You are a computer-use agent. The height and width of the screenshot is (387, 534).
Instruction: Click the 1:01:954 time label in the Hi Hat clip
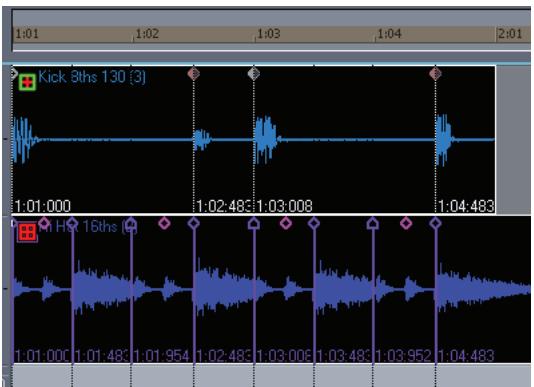(161, 356)
